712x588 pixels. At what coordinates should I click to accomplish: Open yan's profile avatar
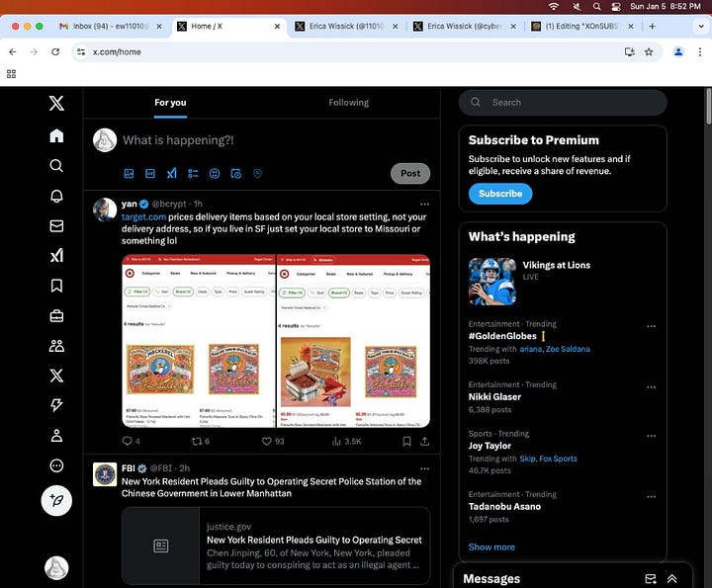105,210
